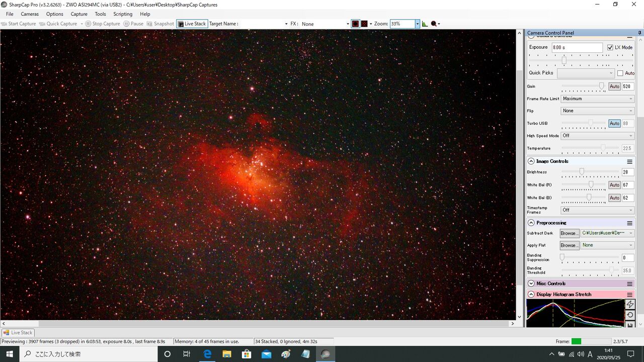Screen dimensions: 644x362
Task: Reset the histogram stretch with circular arrow
Action: tap(630, 315)
